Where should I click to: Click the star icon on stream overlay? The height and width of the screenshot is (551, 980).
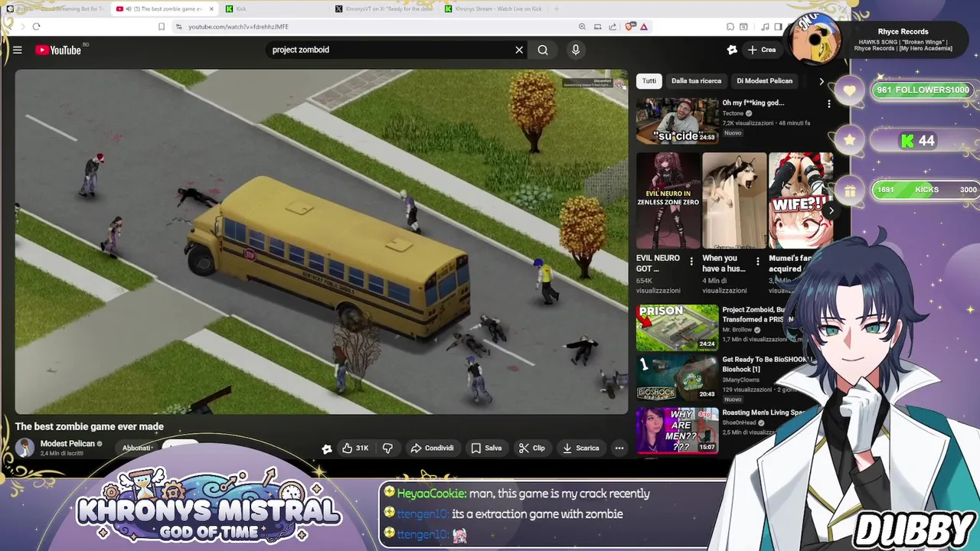850,140
